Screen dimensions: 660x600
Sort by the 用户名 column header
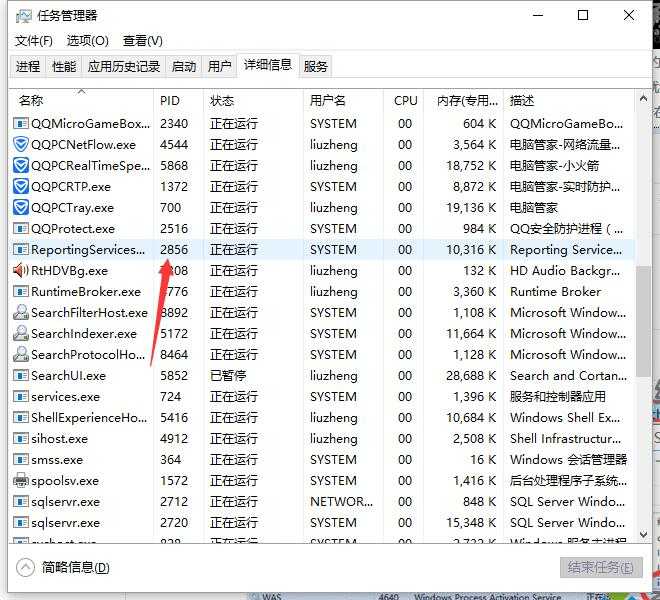343,101
